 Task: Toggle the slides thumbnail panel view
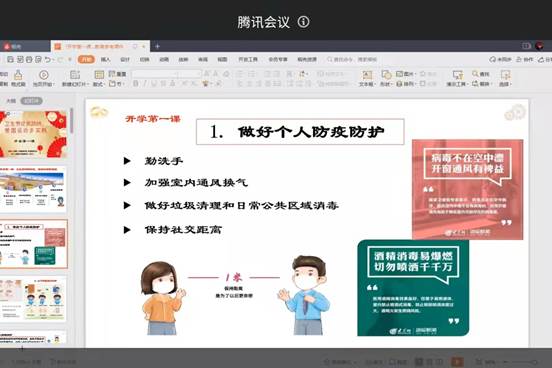(x=31, y=101)
